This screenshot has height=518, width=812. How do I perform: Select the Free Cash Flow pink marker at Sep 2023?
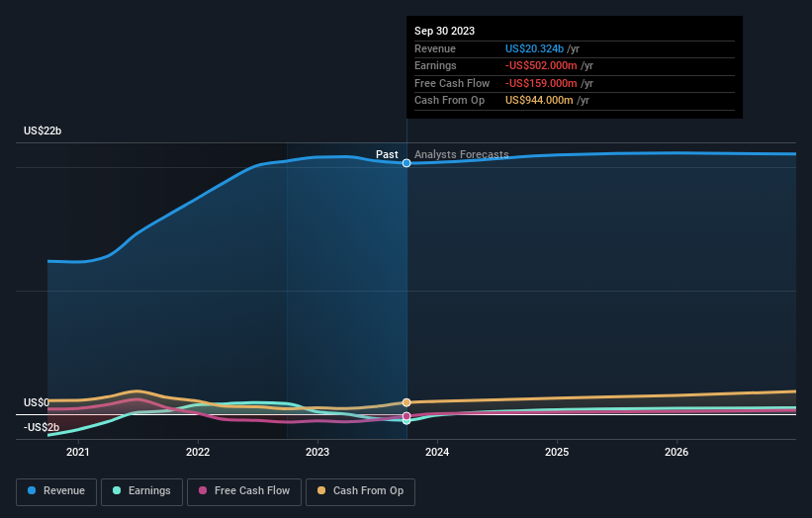406,416
